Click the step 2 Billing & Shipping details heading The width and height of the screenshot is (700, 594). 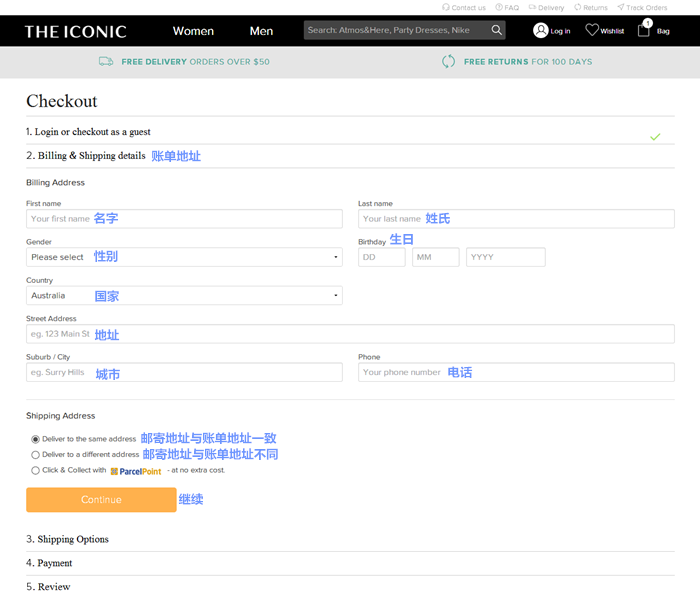(86, 155)
